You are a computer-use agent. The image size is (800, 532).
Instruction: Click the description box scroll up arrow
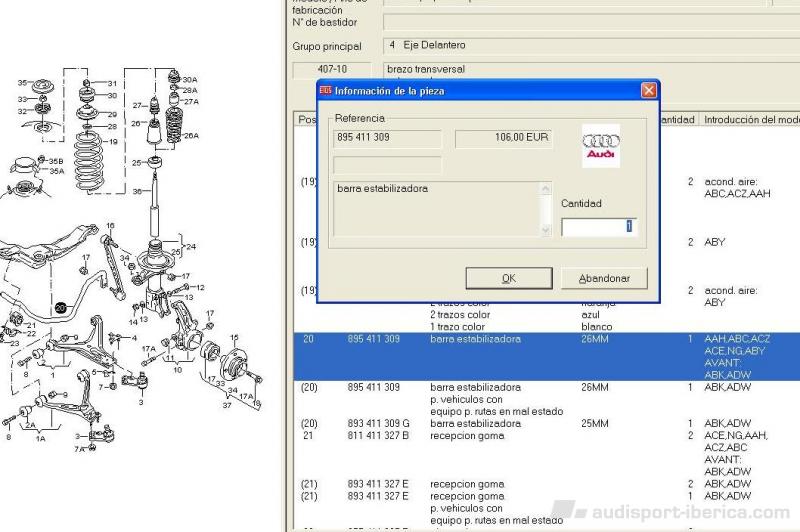(x=545, y=188)
